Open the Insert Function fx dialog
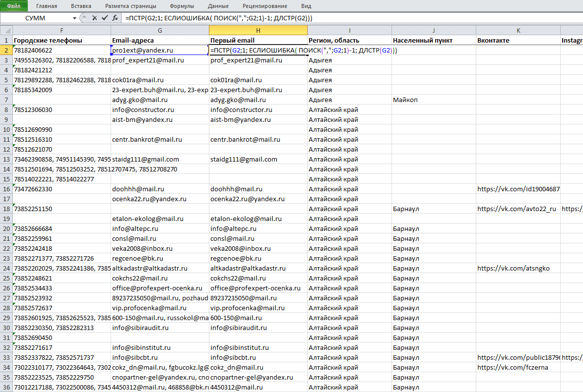583x392 pixels. coord(115,18)
